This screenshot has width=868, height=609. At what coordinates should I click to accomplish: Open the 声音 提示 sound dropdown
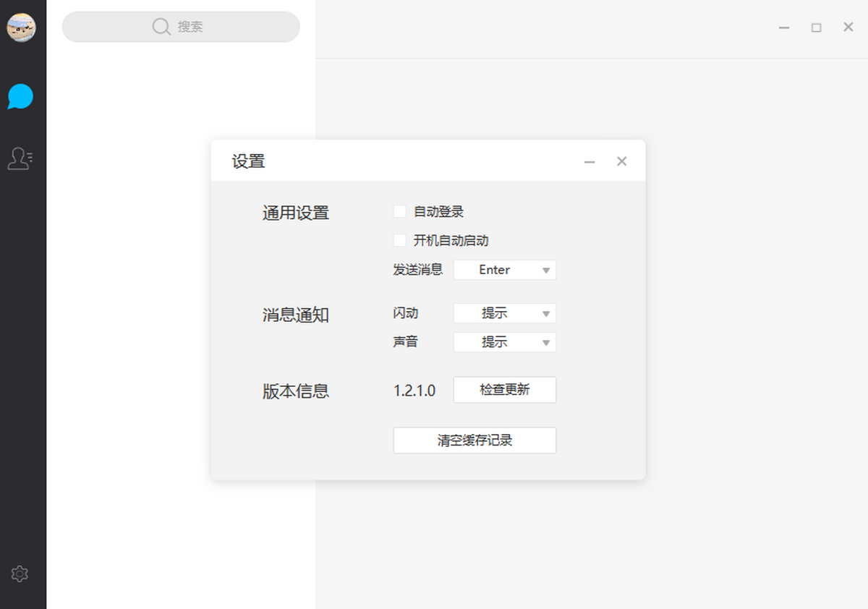point(504,342)
